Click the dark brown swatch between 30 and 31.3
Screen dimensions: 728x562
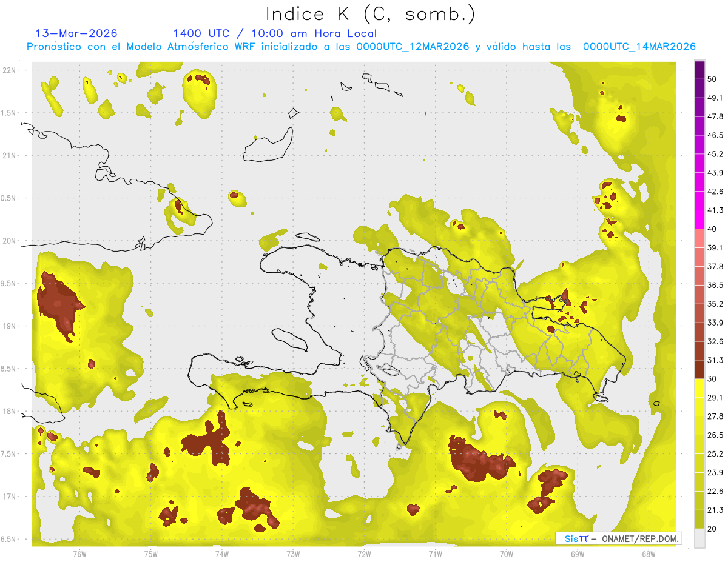click(700, 369)
